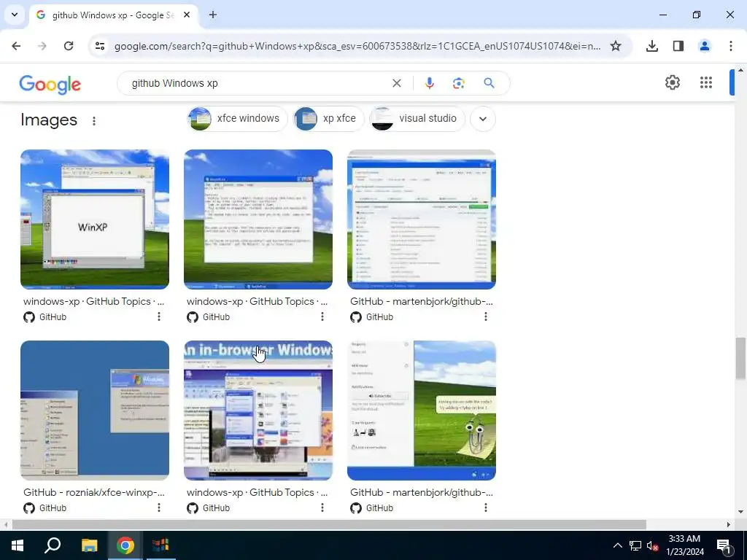The height and width of the screenshot is (560, 747).
Task: Reload the current page
Action: 69,46
